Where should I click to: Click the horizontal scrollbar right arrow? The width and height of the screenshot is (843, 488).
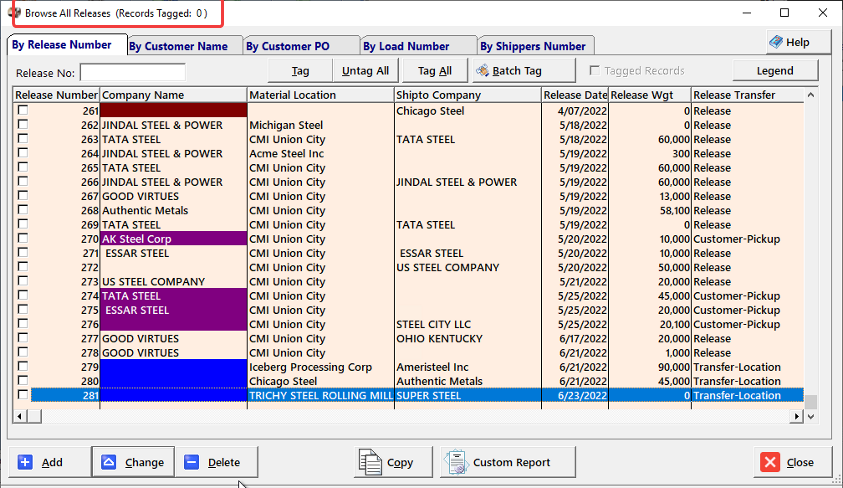(796, 417)
